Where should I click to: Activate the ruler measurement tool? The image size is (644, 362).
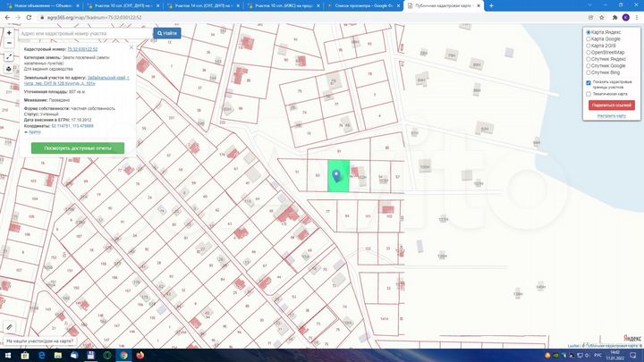point(10,327)
